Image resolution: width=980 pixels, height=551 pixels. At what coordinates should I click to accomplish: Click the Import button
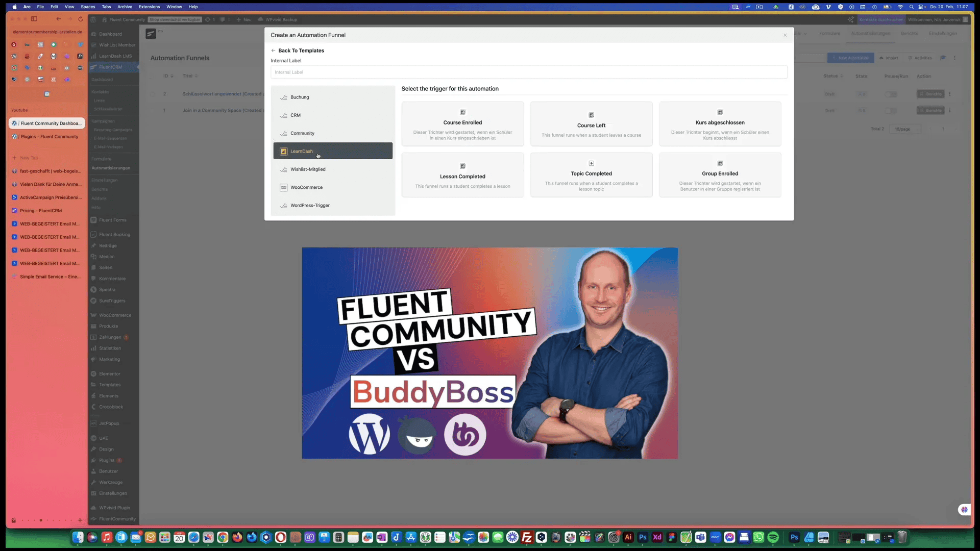click(889, 58)
